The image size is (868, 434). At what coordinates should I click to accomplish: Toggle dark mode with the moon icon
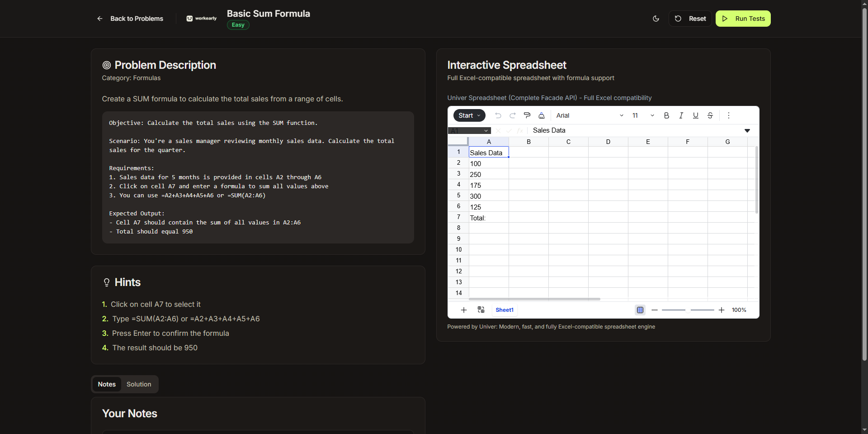click(656, 19)
